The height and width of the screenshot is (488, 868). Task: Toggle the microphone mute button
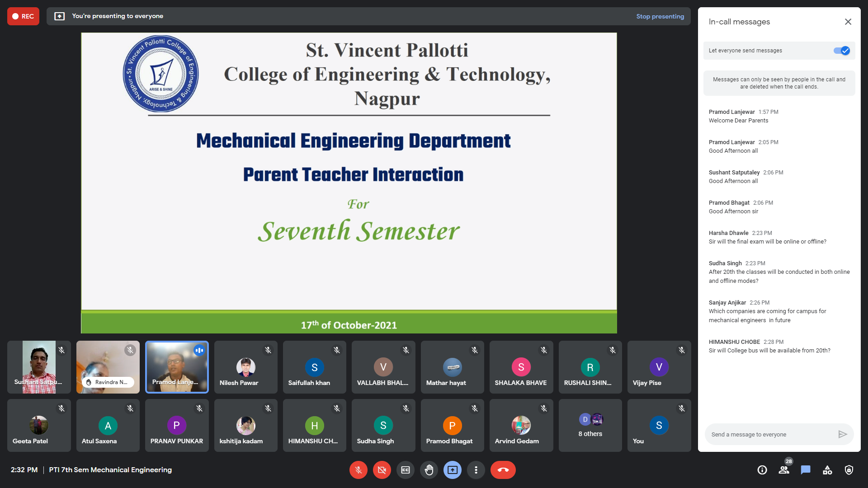click(x=359, y=470)
